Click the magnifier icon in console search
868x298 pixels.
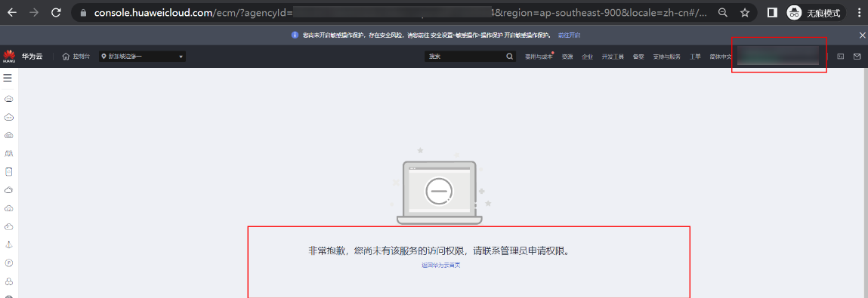pyautogui.click(x=510, y=57)
